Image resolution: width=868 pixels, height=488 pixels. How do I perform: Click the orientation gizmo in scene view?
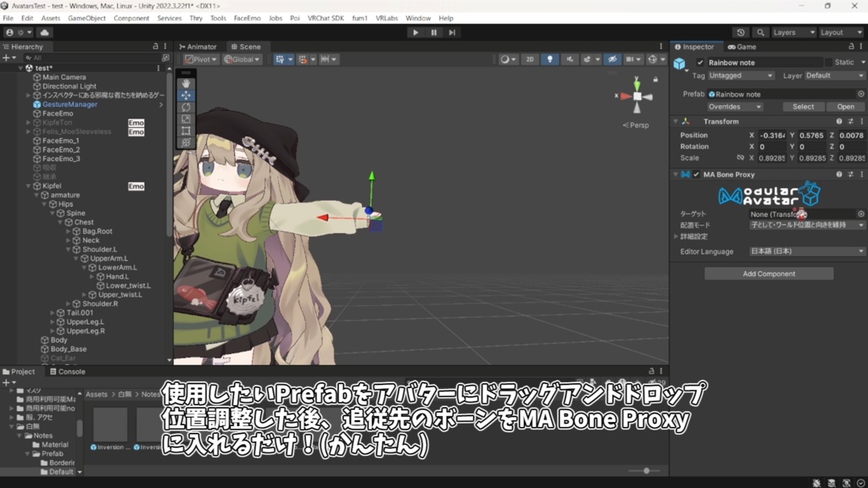point(637,97)
